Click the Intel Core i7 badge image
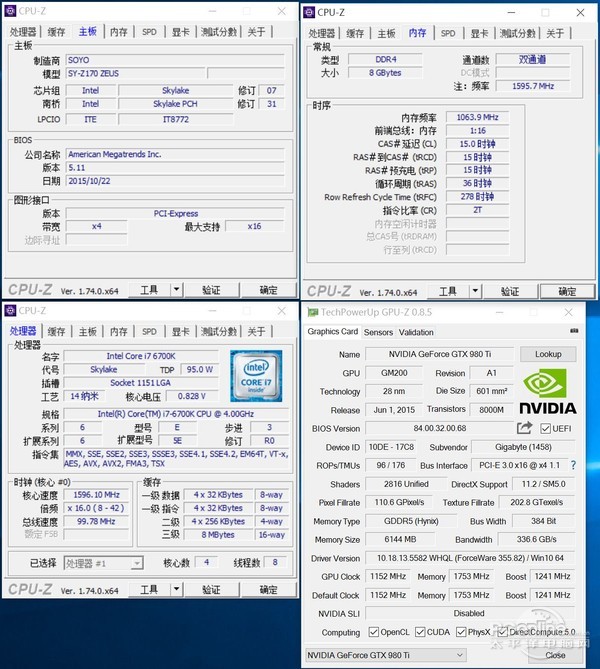Viewport: 600px width, 669px height. coord(256,376)
